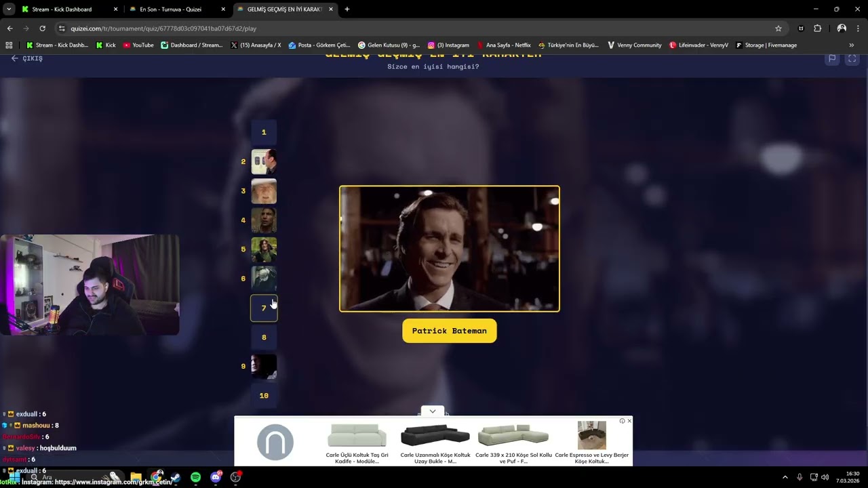Select rank slot 1

(264, 132)
